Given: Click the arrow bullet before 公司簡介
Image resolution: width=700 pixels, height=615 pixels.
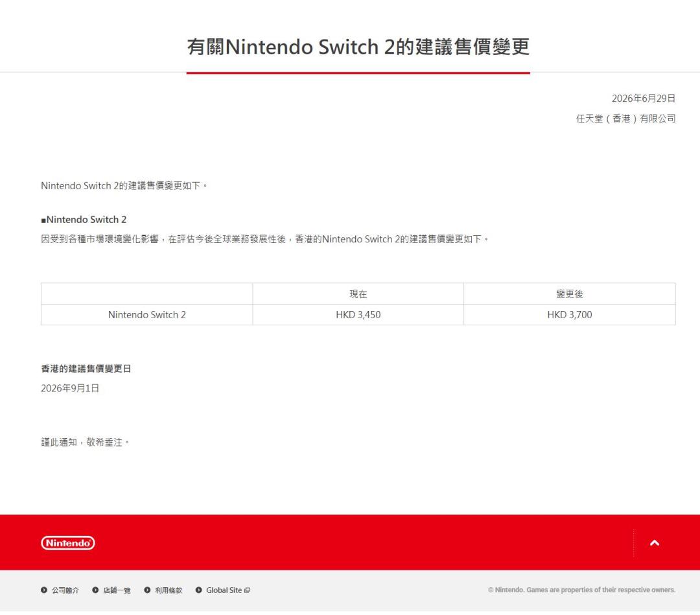Looking at the screenshot, I should 44,590.
